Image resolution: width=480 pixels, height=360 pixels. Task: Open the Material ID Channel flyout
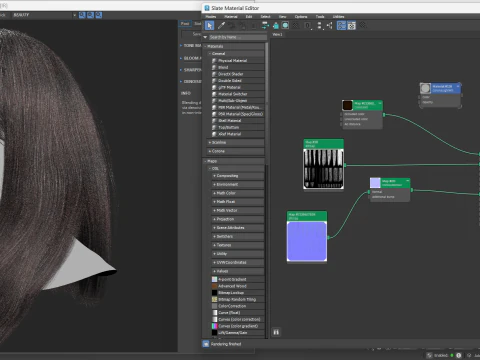tap(308, 25)
